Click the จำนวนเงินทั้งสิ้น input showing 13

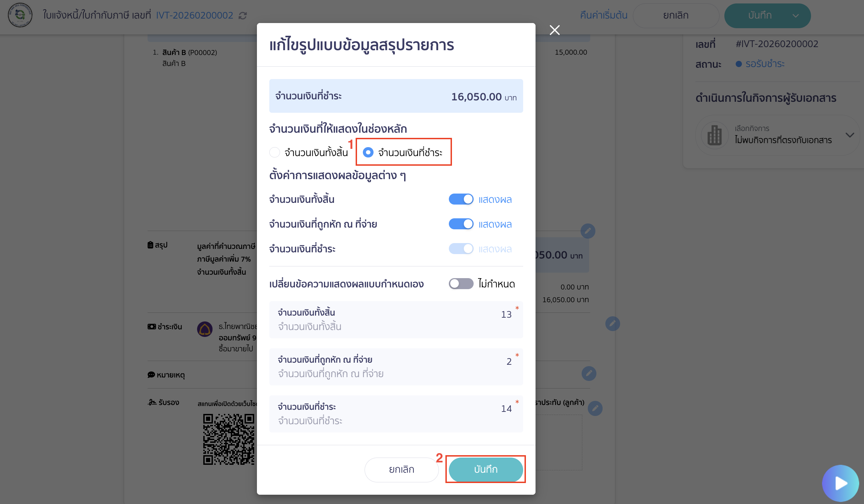tap(396, 319)
